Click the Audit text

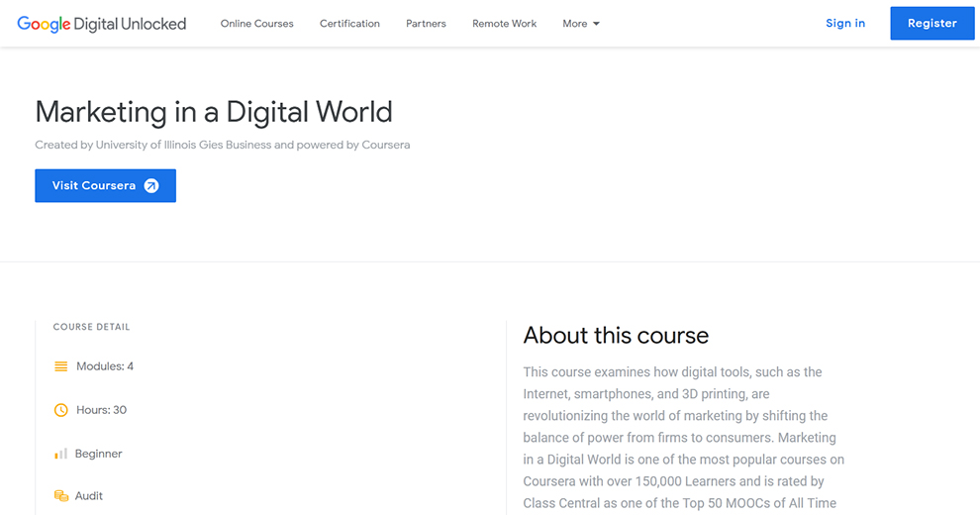(89, 495)
